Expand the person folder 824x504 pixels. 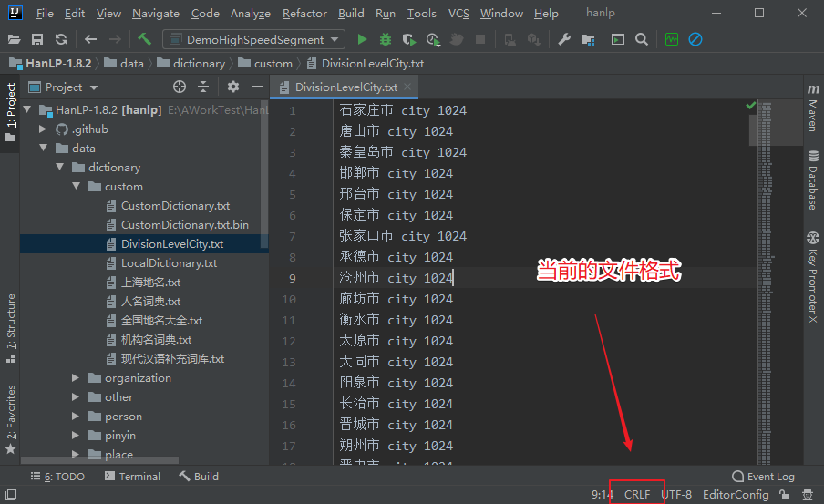pyautogui.click(x=76, y=417)
